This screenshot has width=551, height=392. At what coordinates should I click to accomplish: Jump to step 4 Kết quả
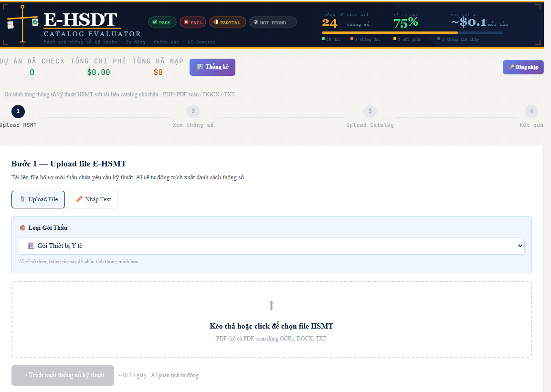click(531, 112)
